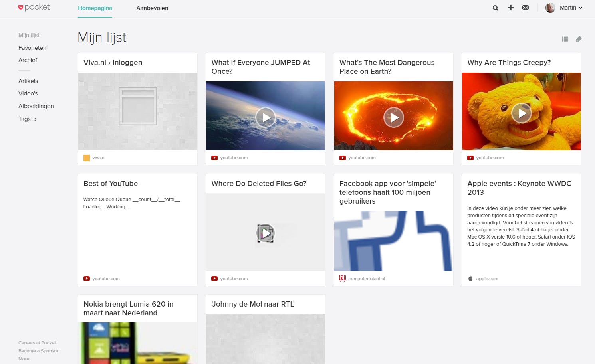Click 'apple.com' source text
The image size is (595, 364).
[x=487, y=279]
